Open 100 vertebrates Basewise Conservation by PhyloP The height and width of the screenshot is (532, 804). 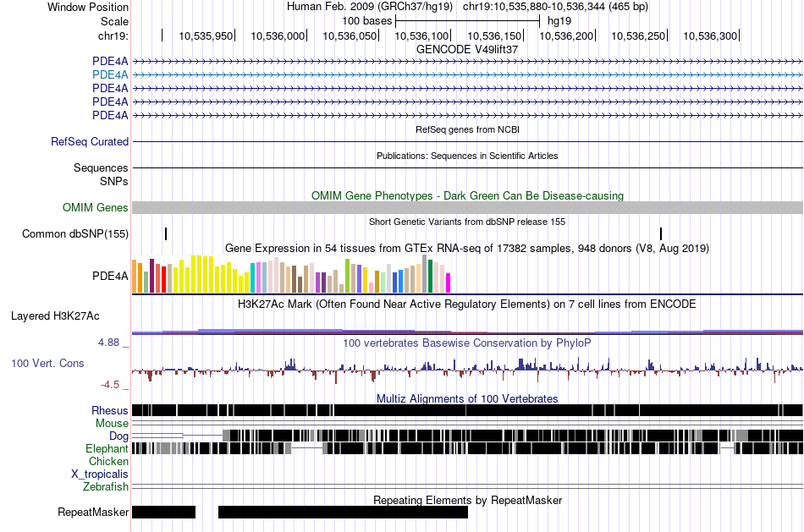click(467, 343)
